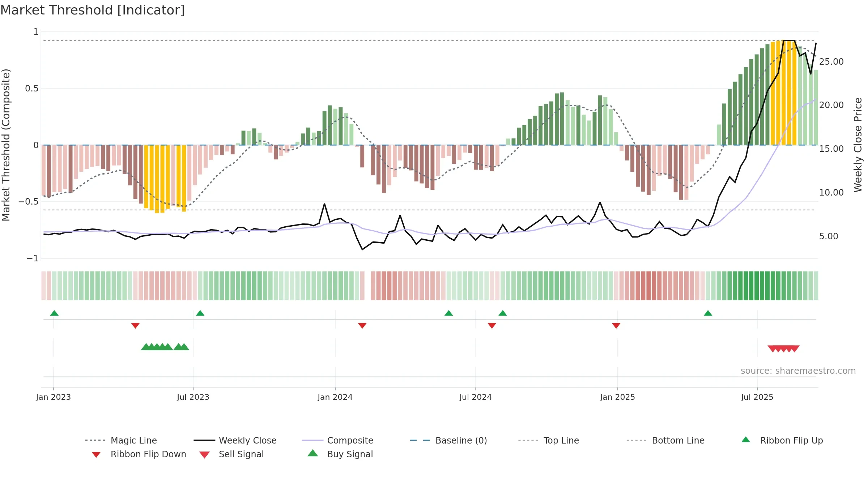Toggle Ribbon Flip Up legend entry
This screenshot has height=488, width=868.
782,440
